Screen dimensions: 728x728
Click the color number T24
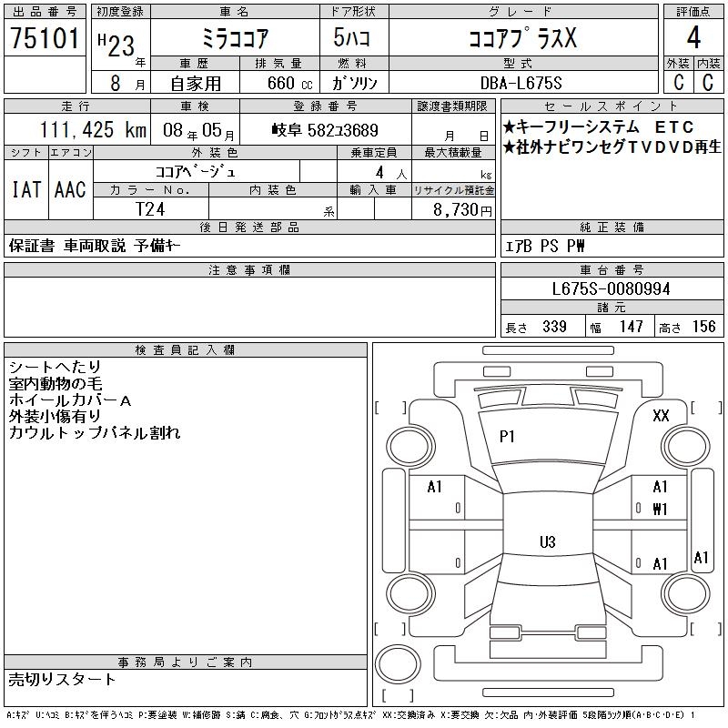(150, 209)
